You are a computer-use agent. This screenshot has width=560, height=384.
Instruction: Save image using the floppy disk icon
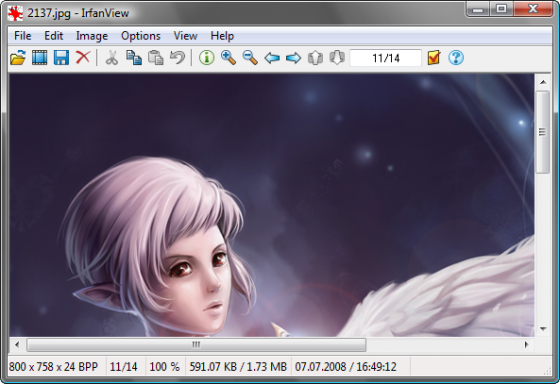click(61, 58)
